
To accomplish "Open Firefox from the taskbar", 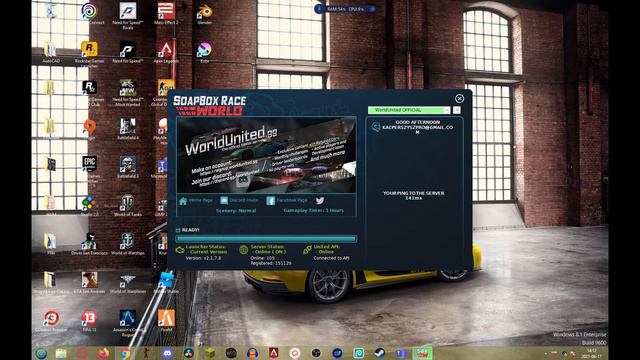I will (103, 353).
